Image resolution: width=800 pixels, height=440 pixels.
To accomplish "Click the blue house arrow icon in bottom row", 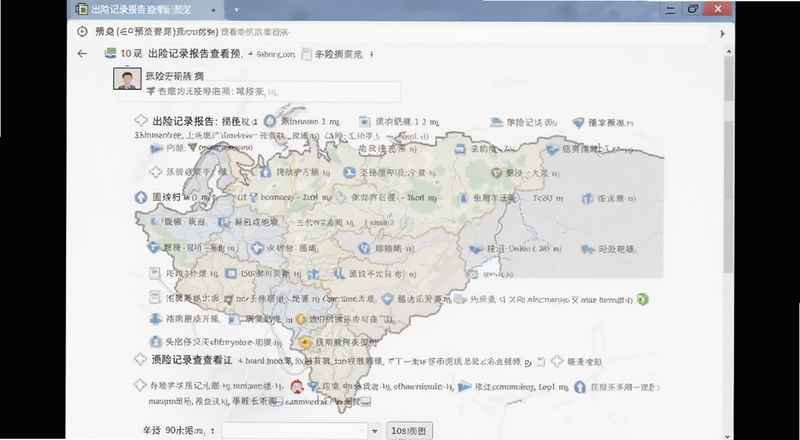I will coord(580,387).
